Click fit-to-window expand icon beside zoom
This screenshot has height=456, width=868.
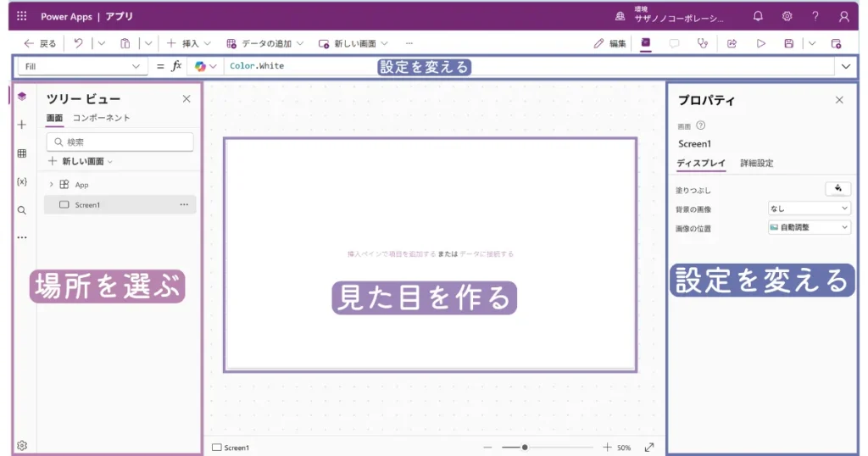(649, 448)
